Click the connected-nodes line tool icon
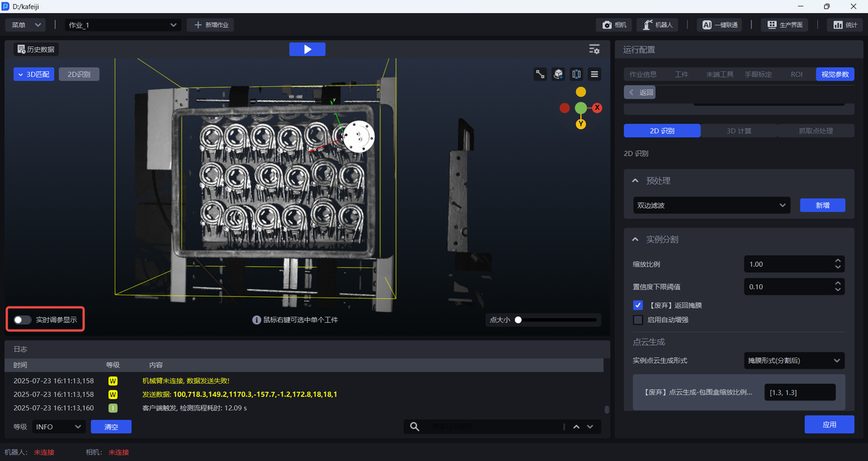This screenshot has width=868, height=461. pos(540,75)
